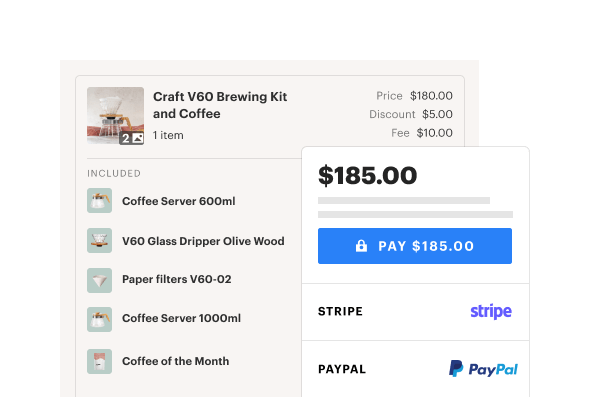Viewport: 590px width, 397px height.
Task: Click the Craft V60 Brewing Kit product photo
Action: click(x=115, y=116)
